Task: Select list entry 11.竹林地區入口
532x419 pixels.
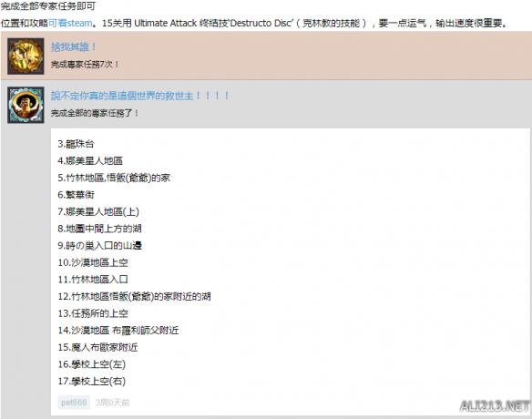Action: click(93, 280)
